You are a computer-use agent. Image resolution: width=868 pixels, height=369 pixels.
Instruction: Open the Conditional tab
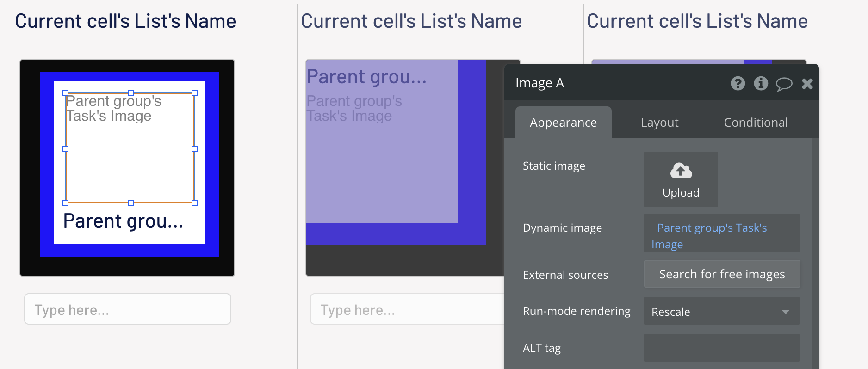coord(756,123)
